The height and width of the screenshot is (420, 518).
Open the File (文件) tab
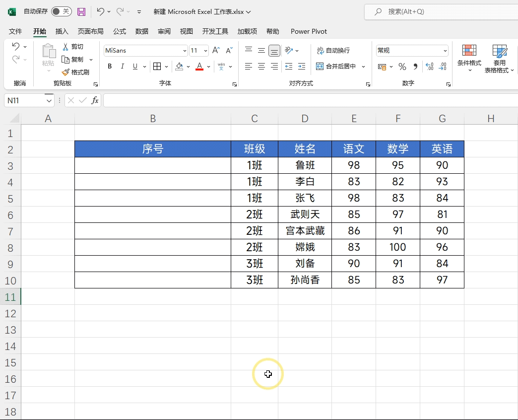tap(15, 31)
